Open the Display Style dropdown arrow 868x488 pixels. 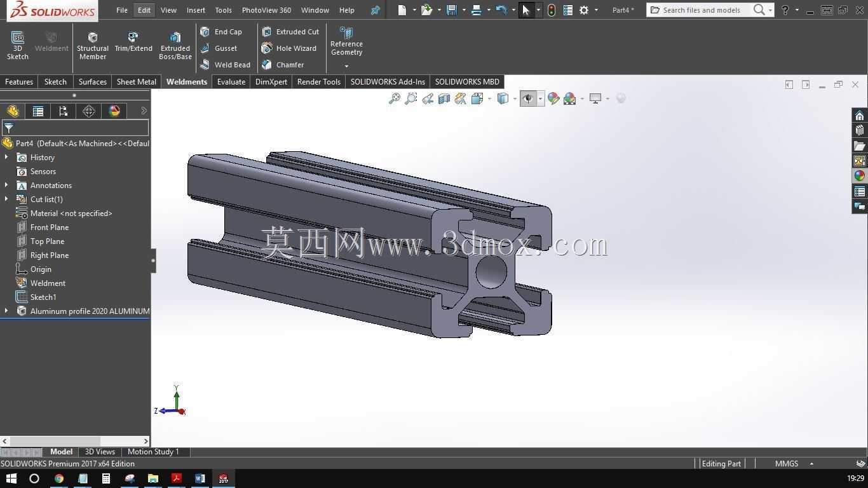[x=515, y=98]
